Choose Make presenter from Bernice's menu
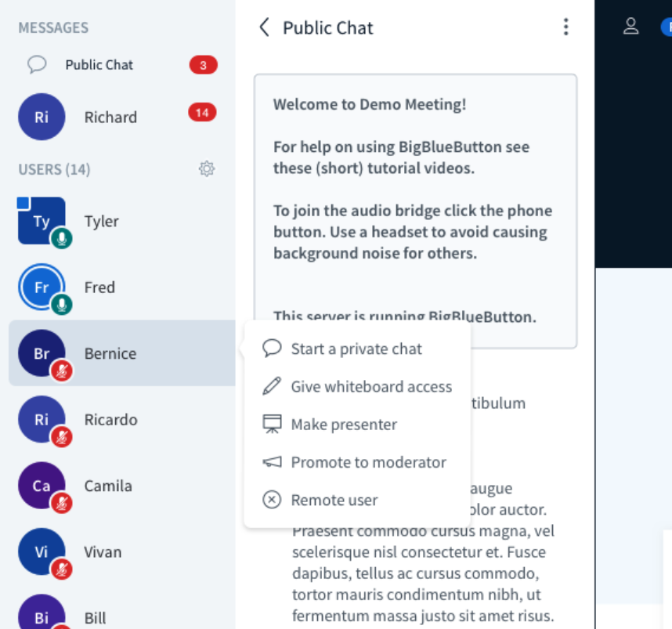The image size is (672, 629). [344, 425]
